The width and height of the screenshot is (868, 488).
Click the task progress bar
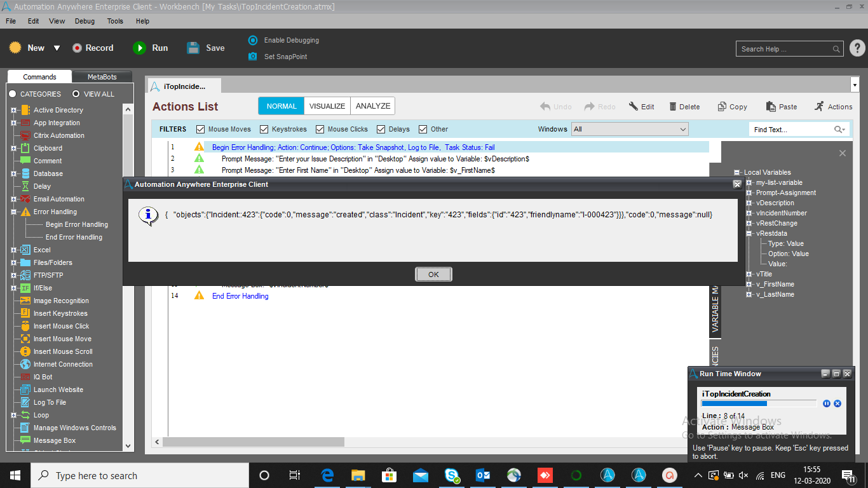(x=759, y=403)
